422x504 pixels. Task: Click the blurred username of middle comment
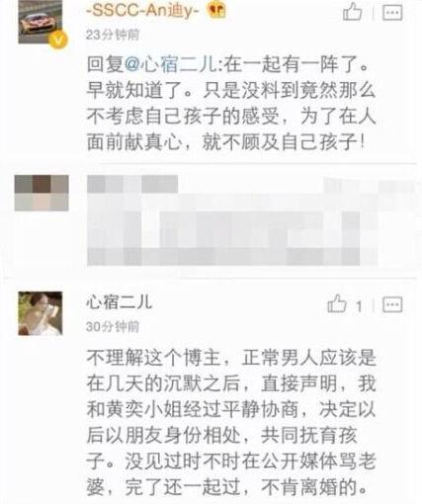point(132,184)
